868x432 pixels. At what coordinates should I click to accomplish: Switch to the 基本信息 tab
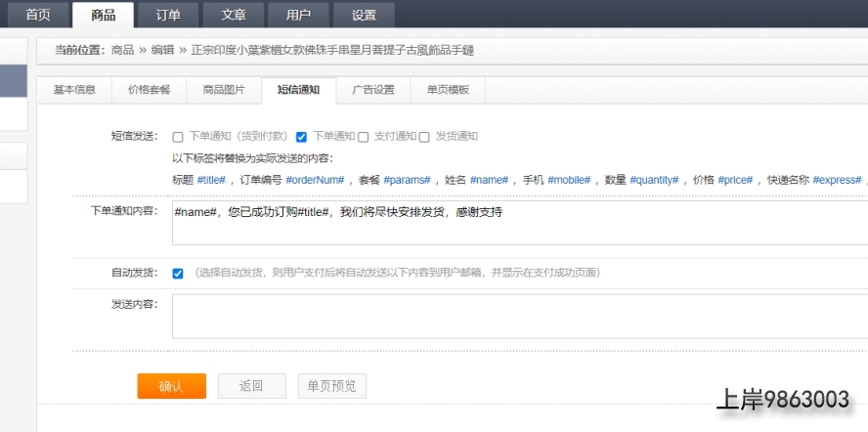[x=74, y=90]
